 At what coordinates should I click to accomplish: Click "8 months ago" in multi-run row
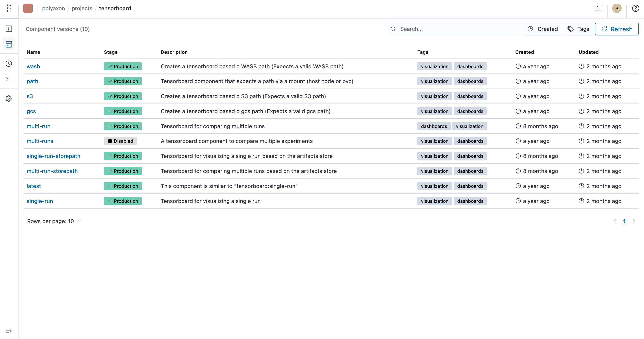(540, 126)
